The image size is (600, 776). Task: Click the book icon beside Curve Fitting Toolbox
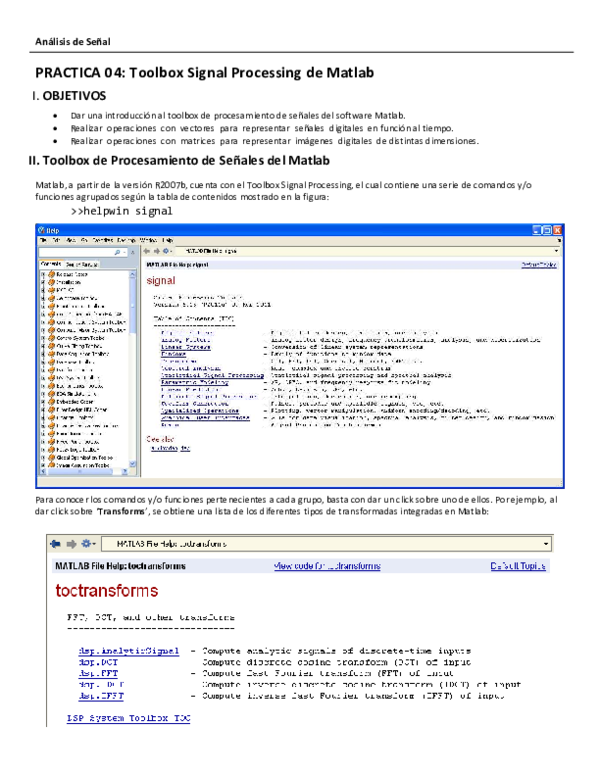(x=51, y=346)
